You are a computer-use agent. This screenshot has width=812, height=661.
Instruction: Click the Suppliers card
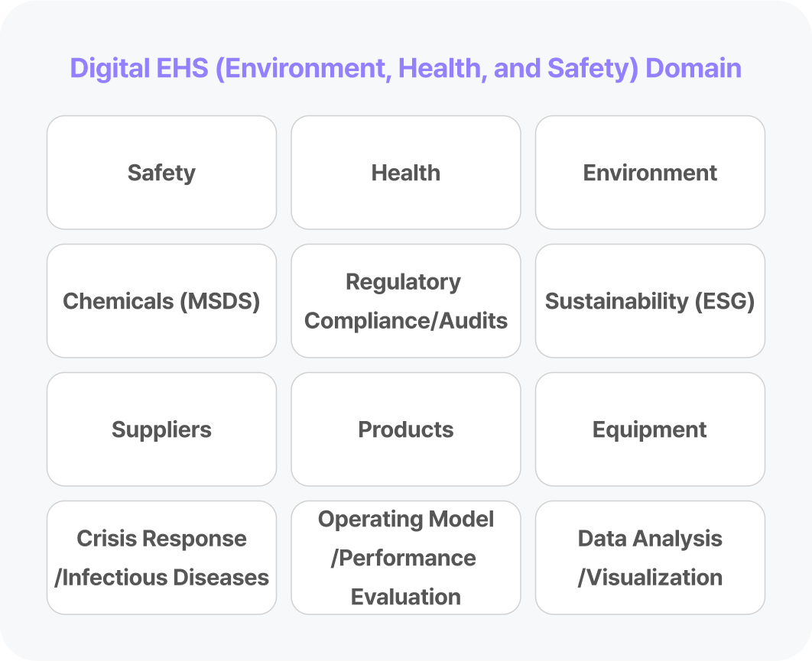161,429
